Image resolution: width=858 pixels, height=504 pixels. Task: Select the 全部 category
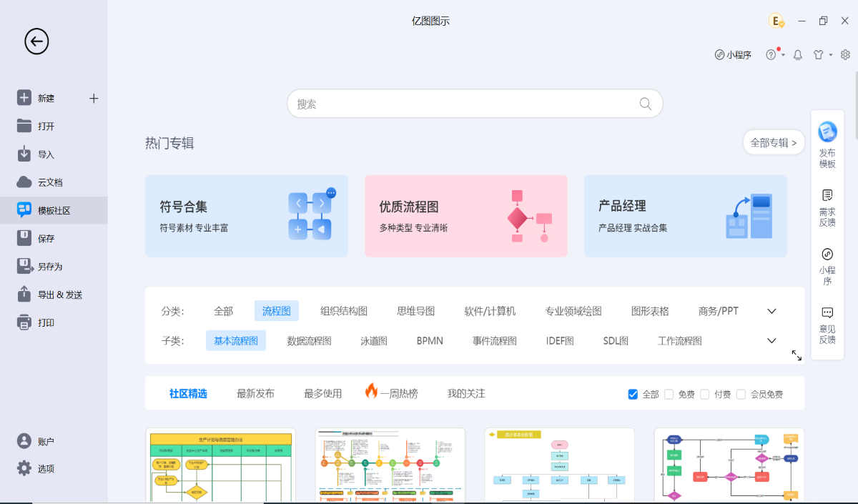pos(223,311)
